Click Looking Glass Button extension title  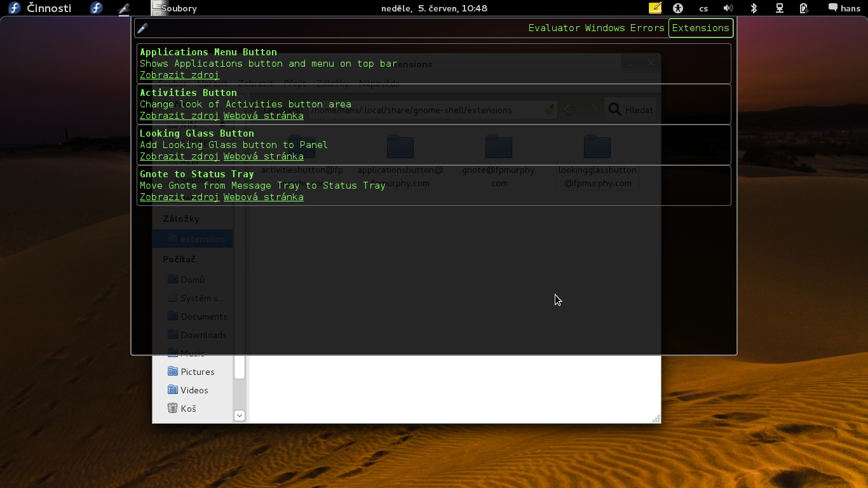click(x=197, y=133)
